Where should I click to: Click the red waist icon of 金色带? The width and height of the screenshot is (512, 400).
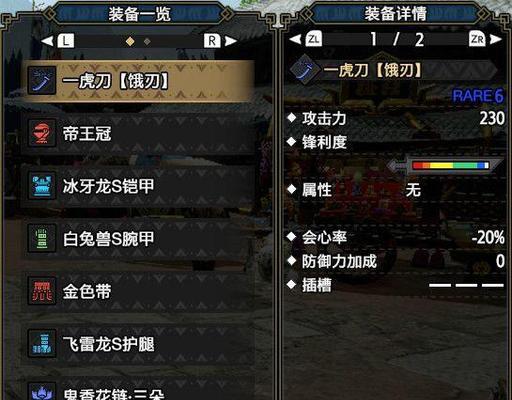(42, 291)
